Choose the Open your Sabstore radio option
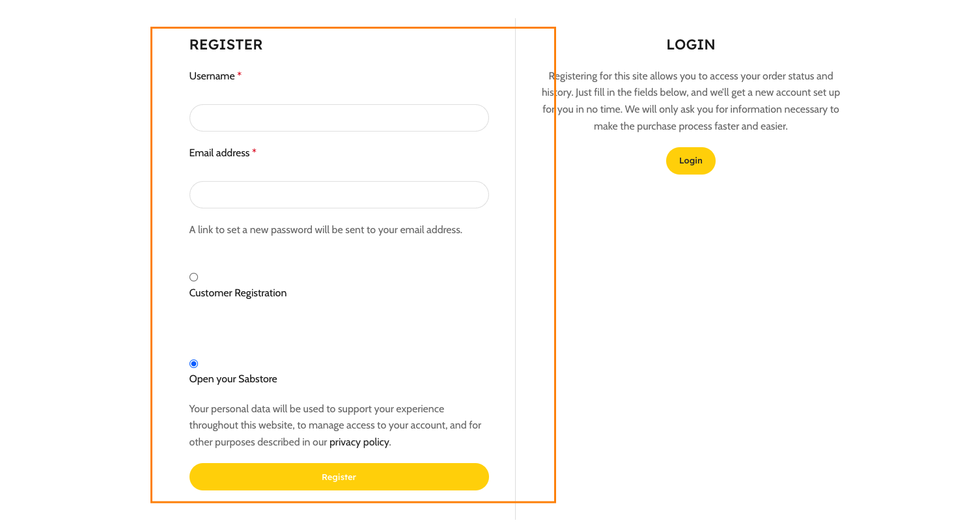Image resolution: width=980 pixels, height=523 pixels. coord(193,363)
